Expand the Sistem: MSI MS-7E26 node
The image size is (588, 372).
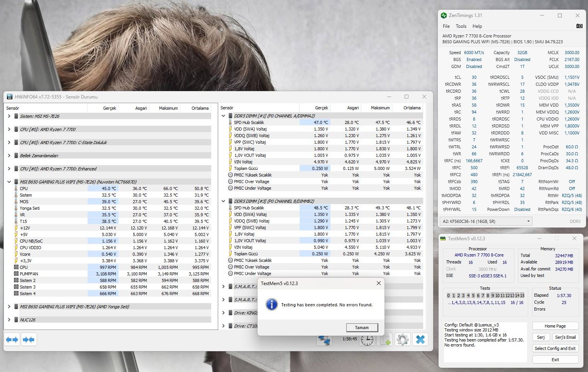(9, 116)
